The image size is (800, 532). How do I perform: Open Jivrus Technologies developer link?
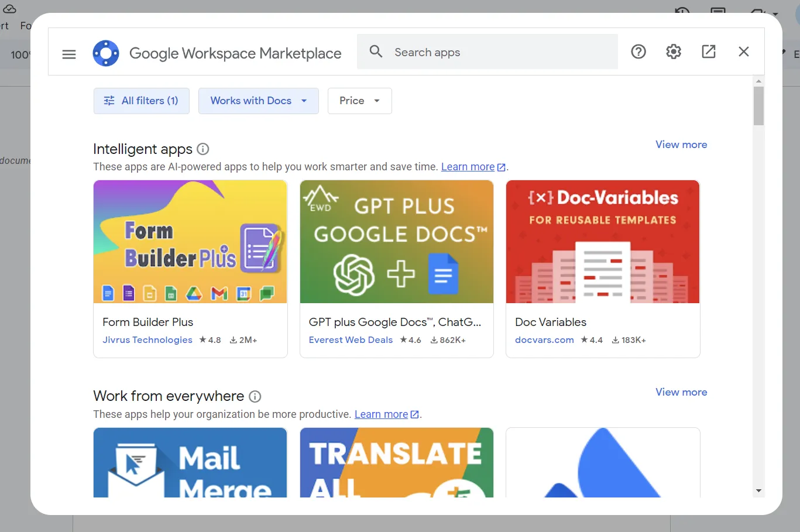[x=147, y=340]
